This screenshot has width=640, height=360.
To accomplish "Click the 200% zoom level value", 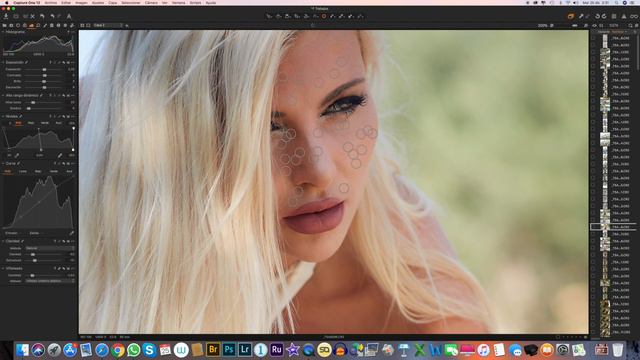I will tap(542, 25).
